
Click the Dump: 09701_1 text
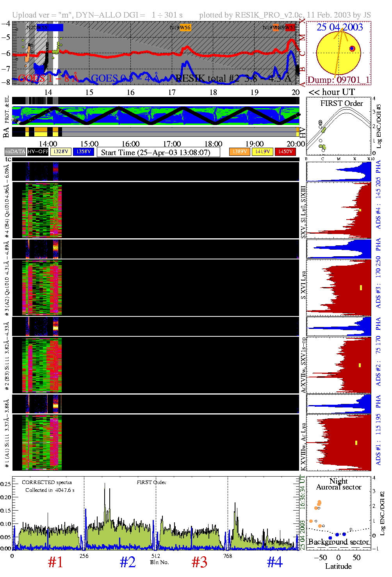click(x=339, y=80)
